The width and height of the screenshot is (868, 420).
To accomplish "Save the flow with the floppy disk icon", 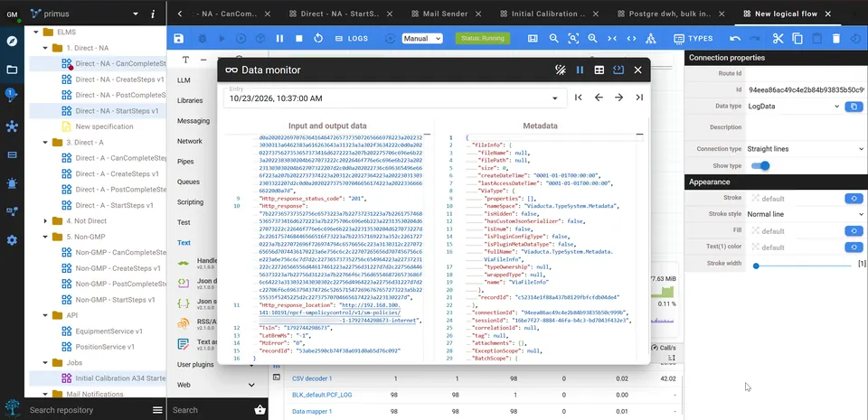I will point(178,38).
